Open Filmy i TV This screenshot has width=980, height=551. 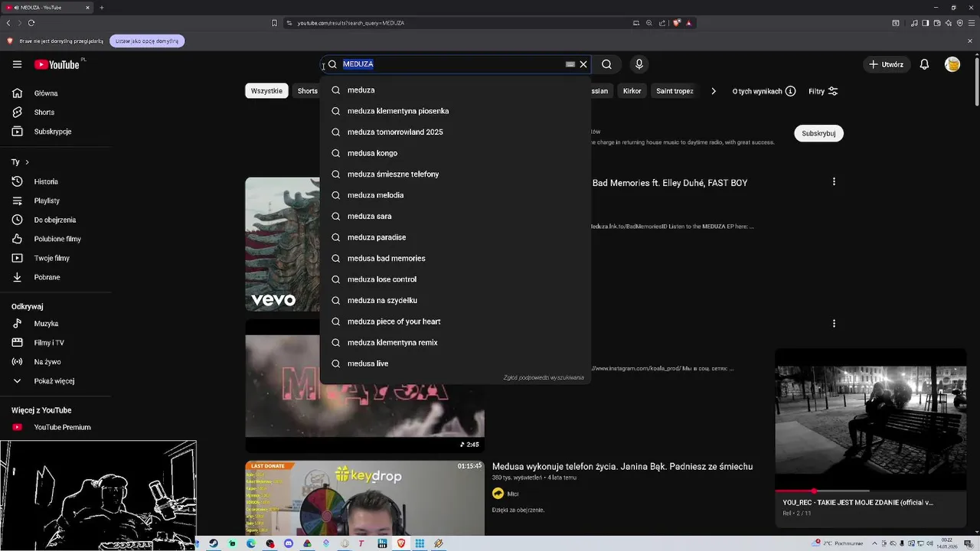pos(55,343)
